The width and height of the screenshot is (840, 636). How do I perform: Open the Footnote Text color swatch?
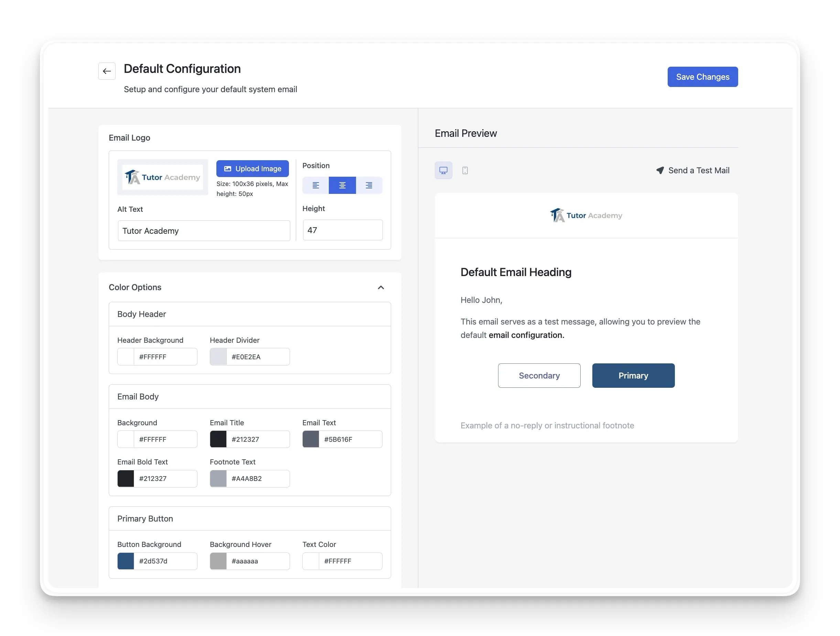pos(218,479)
